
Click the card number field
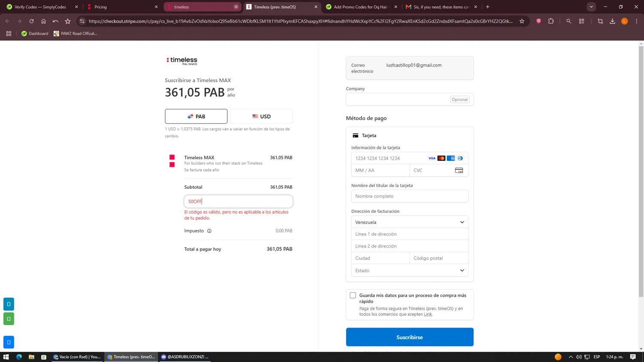[410, 158]
